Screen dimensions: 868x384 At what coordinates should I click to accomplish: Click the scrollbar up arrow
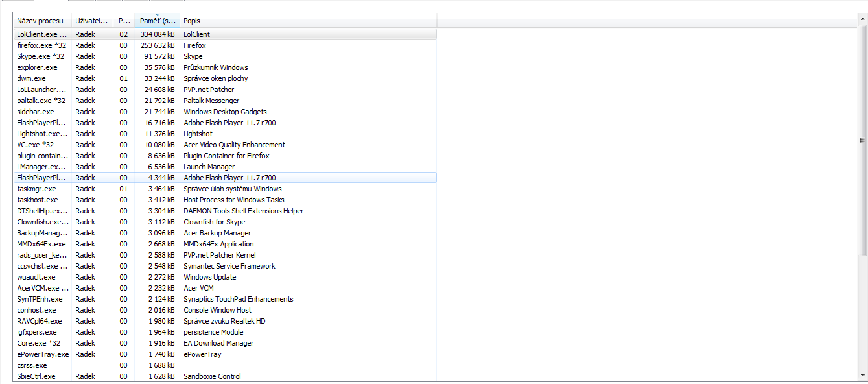click(x=862, y=18)
